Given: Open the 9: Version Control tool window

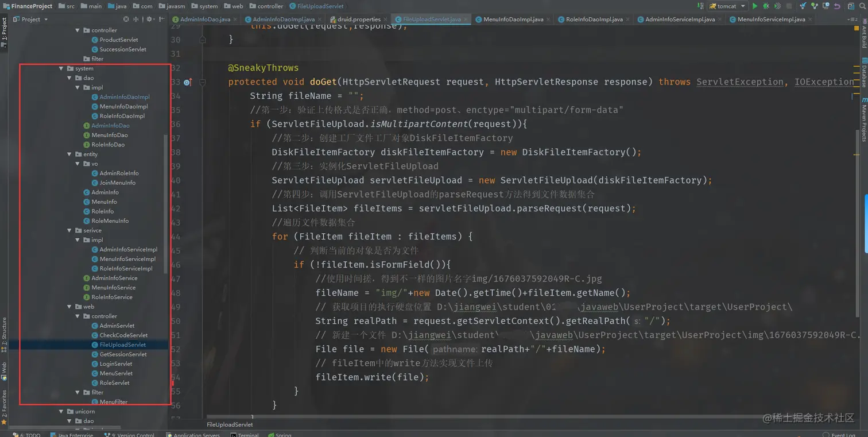Looking at the screenshot, I should click(129, 435).
